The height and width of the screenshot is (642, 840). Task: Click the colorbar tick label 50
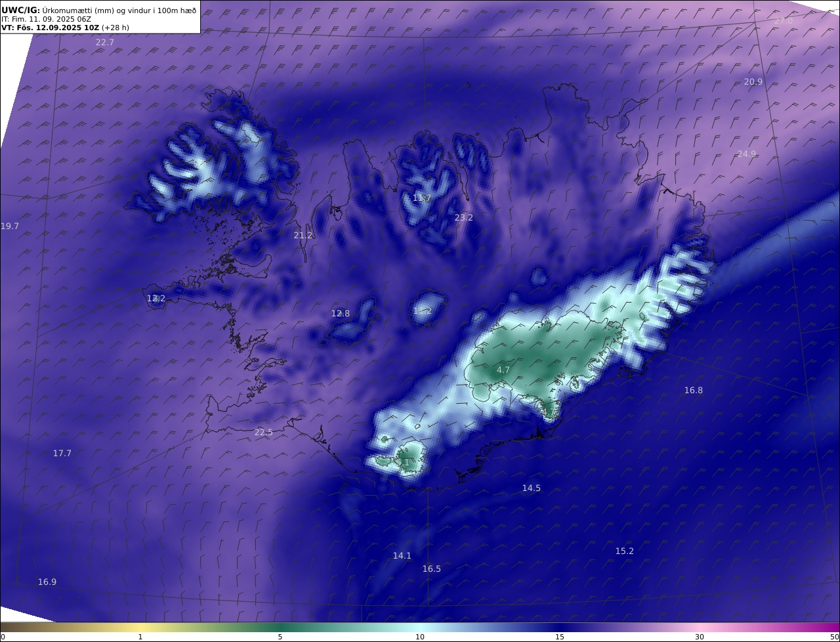pyautogui.click(x=835, y=637)
